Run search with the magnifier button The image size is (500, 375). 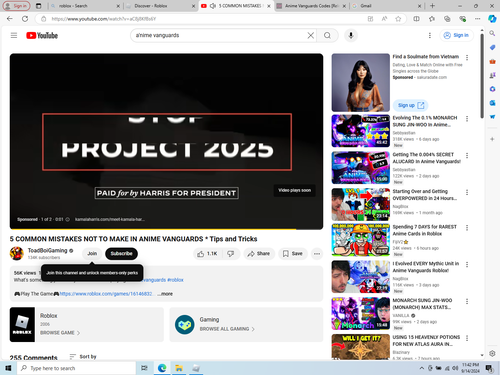click(x=327, y=35)
